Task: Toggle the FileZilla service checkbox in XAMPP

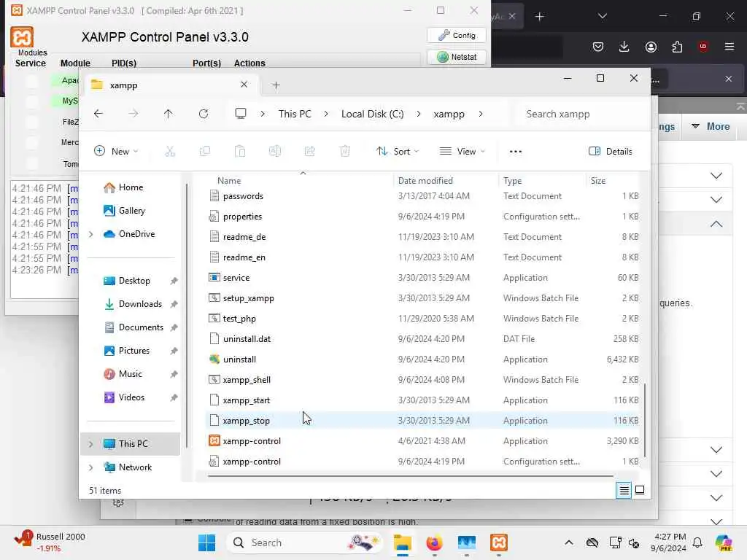Action: click(32, 122)
